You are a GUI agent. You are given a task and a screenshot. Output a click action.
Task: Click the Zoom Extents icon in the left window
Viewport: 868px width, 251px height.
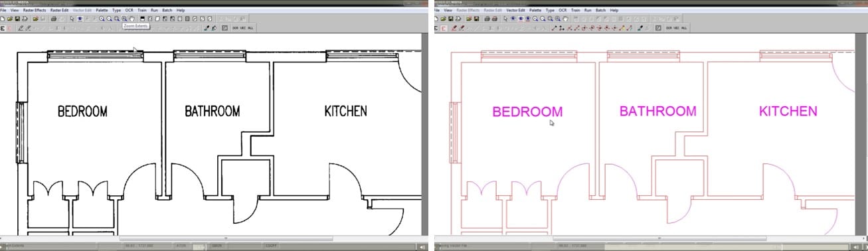click(124, 19)
